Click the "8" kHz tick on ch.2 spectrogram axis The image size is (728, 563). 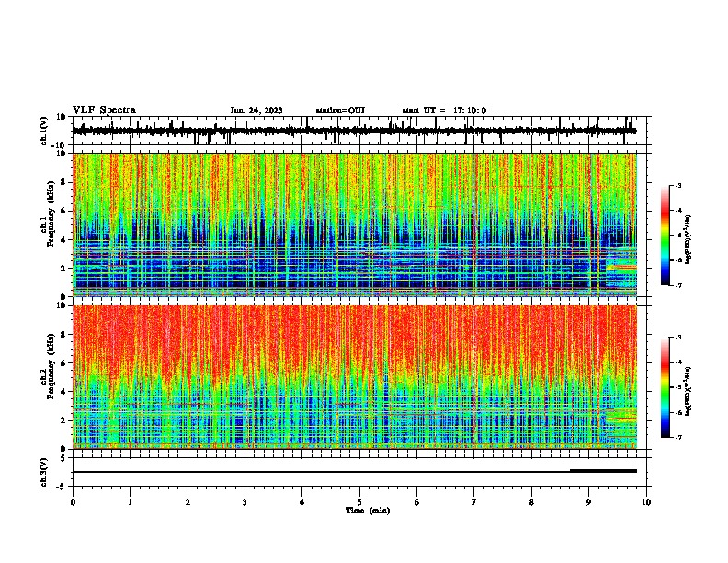pyautogui.click(x=63, y=334)
